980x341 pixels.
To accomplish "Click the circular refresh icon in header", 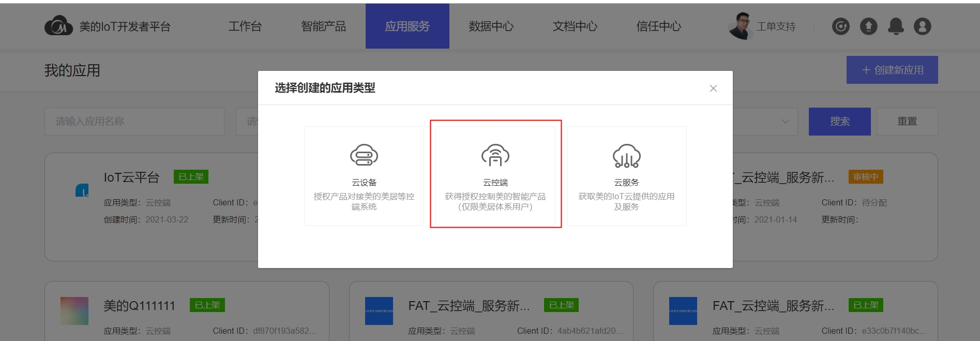I will tap(841, 26).
